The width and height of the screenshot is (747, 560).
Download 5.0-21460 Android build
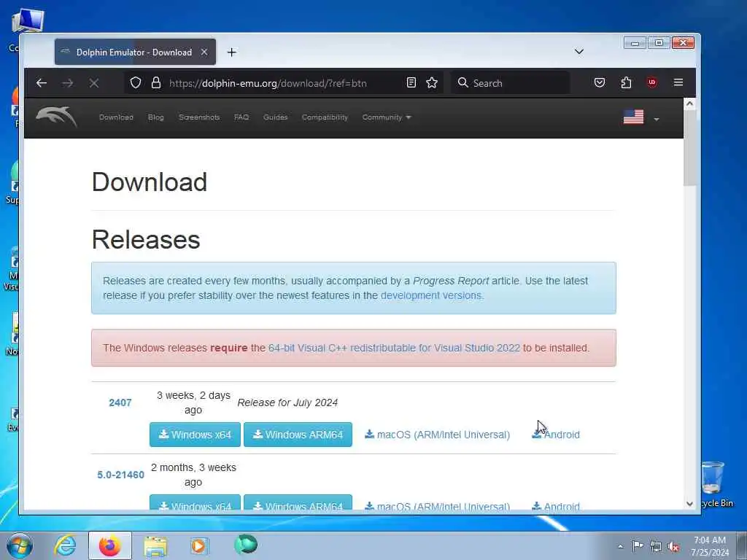[x=556, y=506]
